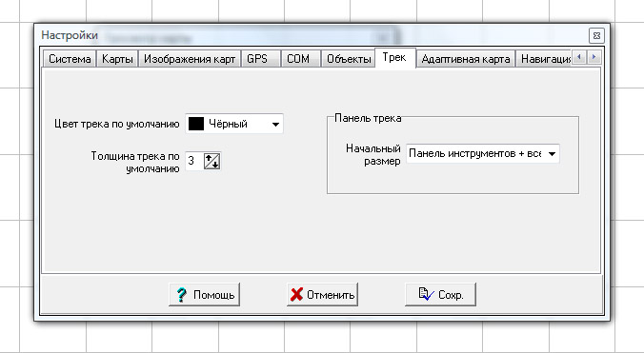
Task: Click the Цвет трека по умолчанию label
Action: click(116, 124)
